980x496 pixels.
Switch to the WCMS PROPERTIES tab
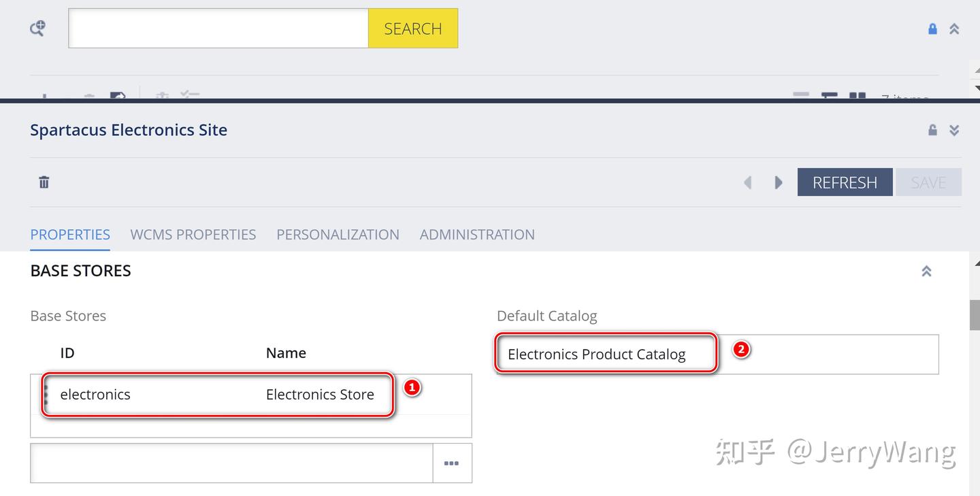pyautogui.click(x=193, y=235)
